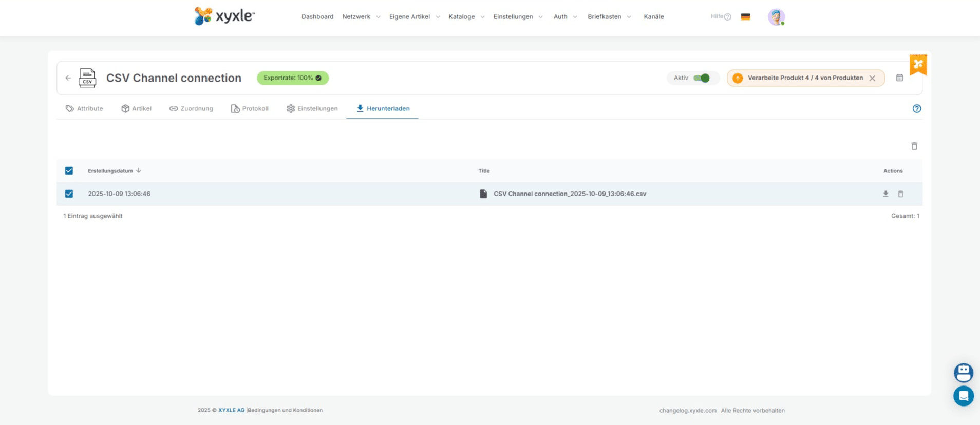Download the CSV Channel connection file
980x425 pixels.
pos(885,194)
